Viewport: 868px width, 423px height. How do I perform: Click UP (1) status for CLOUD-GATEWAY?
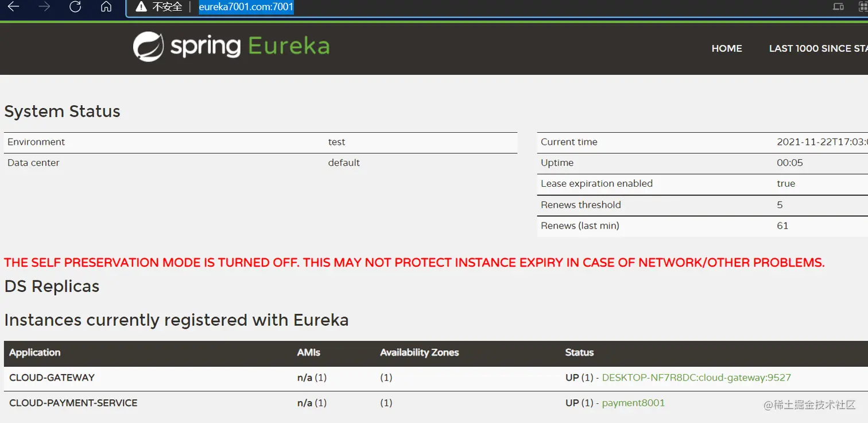click(x=579, y=378)
